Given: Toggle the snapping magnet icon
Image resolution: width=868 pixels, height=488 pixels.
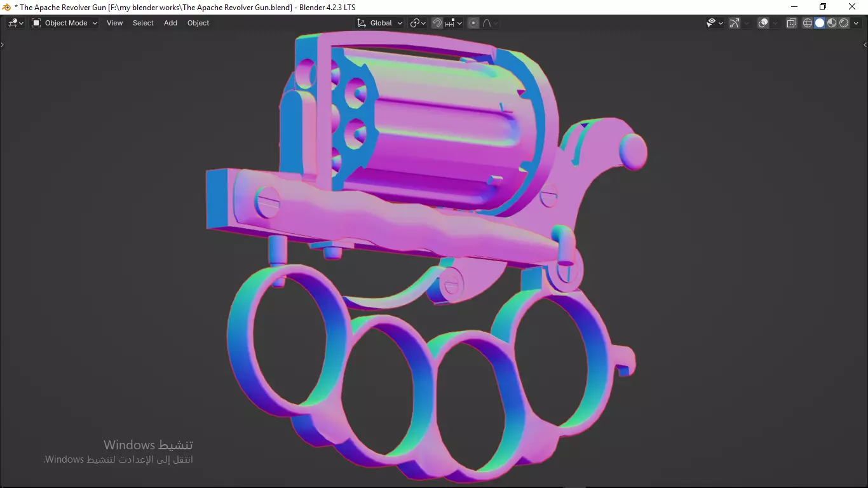Looking at the screenshot, I should pyautogui.click(x=437, y=23).
